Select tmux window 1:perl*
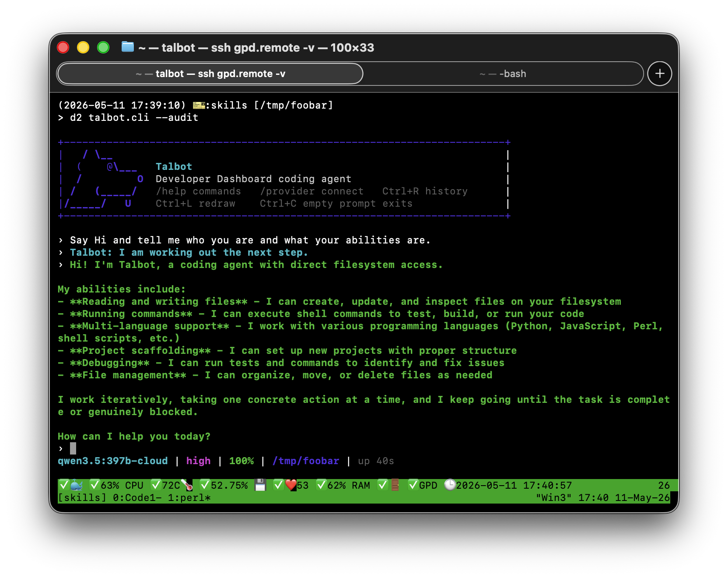Image resolution: width=728 pixels, height=578 pixels. 189,498
